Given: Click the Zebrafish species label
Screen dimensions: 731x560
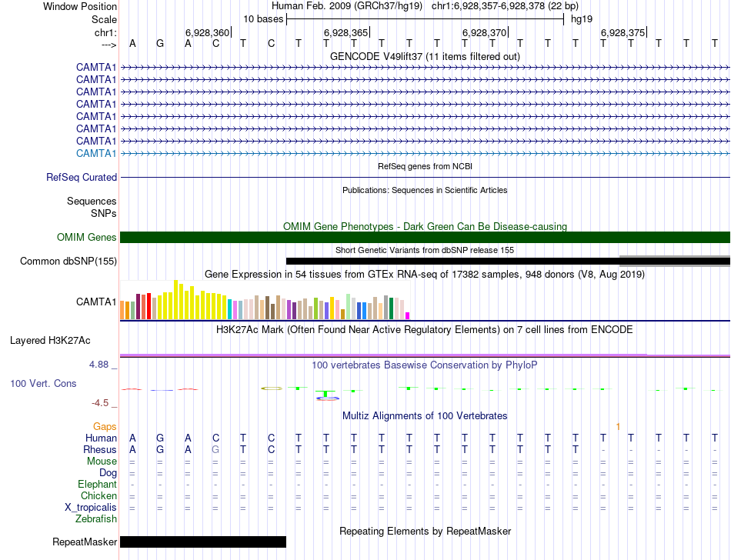Looking at the screenshot, I should click(x=96, y=518).
